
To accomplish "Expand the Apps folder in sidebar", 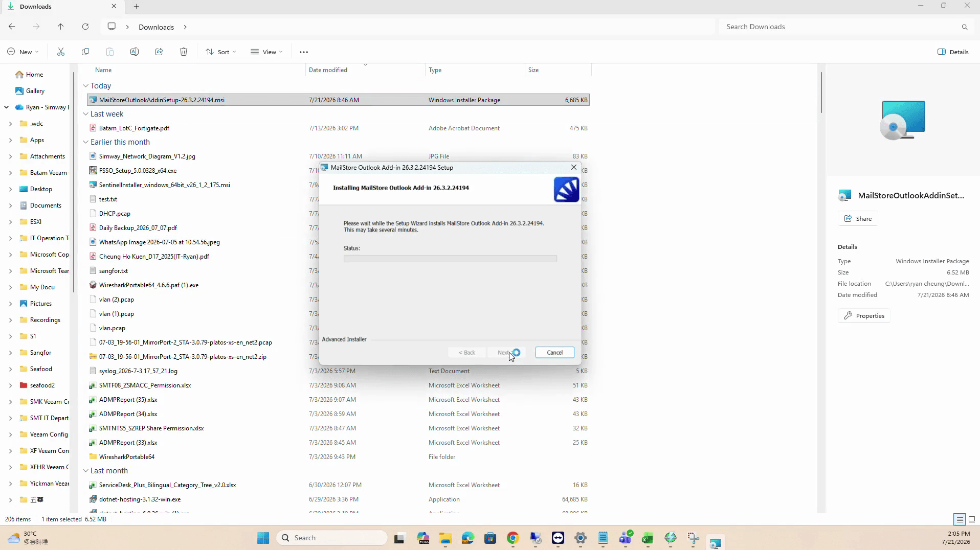I will coord(10,140).
